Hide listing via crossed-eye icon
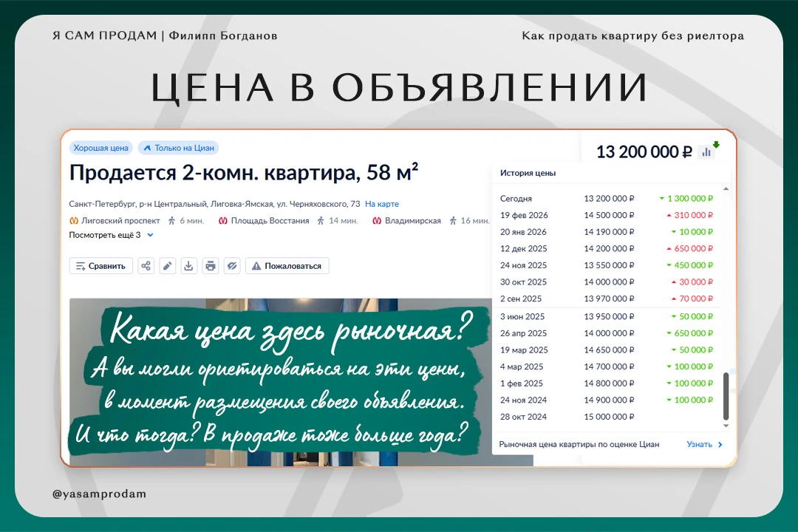Screen dimensions: 798x532 pyautogui.click(x=232, y=266)
